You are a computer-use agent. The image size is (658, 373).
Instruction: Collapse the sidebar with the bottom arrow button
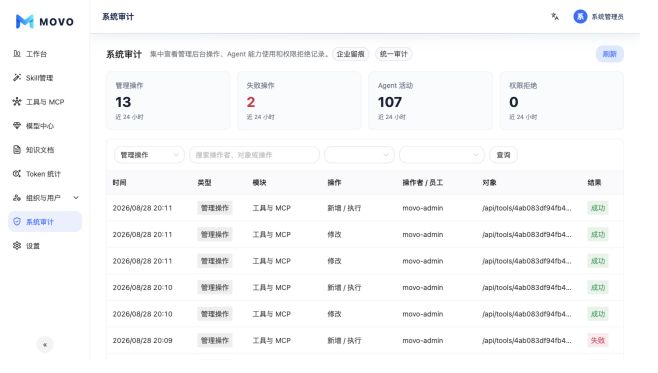point(45,345)
